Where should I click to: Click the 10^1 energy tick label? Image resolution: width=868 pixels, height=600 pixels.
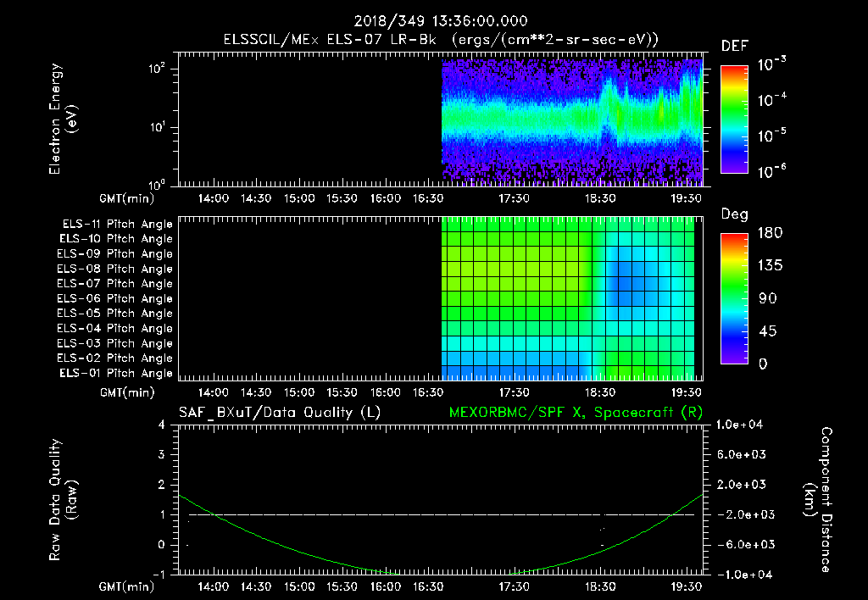(157, 127)
